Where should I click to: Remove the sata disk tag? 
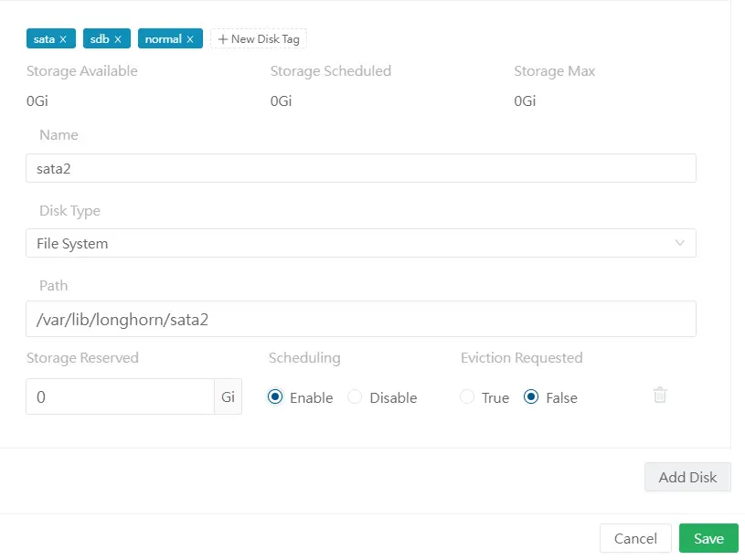(63, 39)
